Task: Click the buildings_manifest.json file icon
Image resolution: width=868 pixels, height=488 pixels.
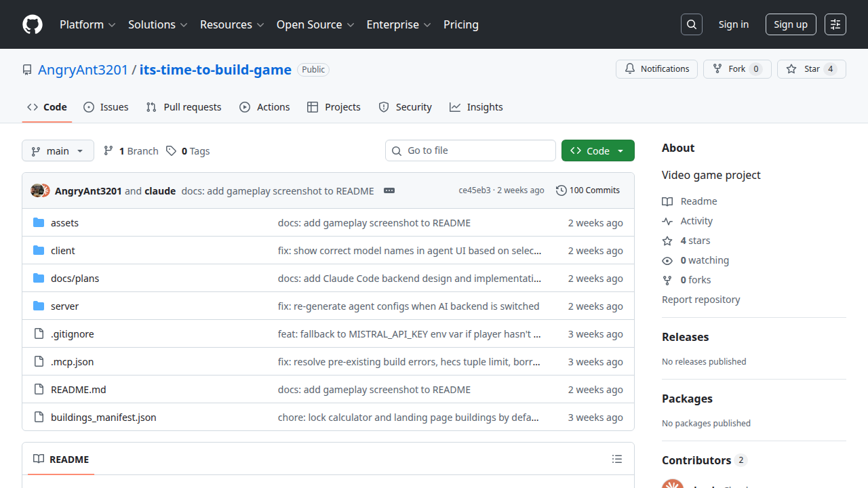Action: pyautogui.click(x=39, y=418)
